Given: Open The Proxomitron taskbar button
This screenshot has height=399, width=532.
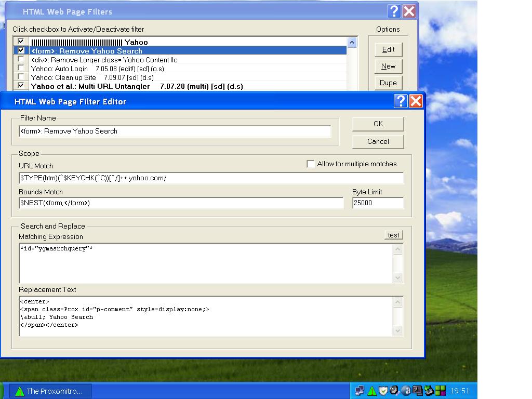Looking at the screenshot, I should (51, 391).
